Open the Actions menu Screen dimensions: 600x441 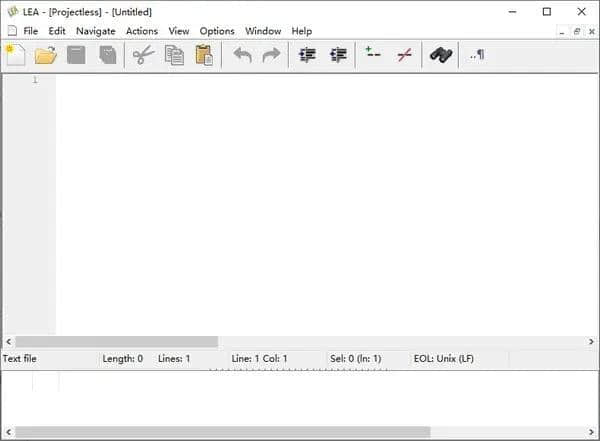point(142,31)
